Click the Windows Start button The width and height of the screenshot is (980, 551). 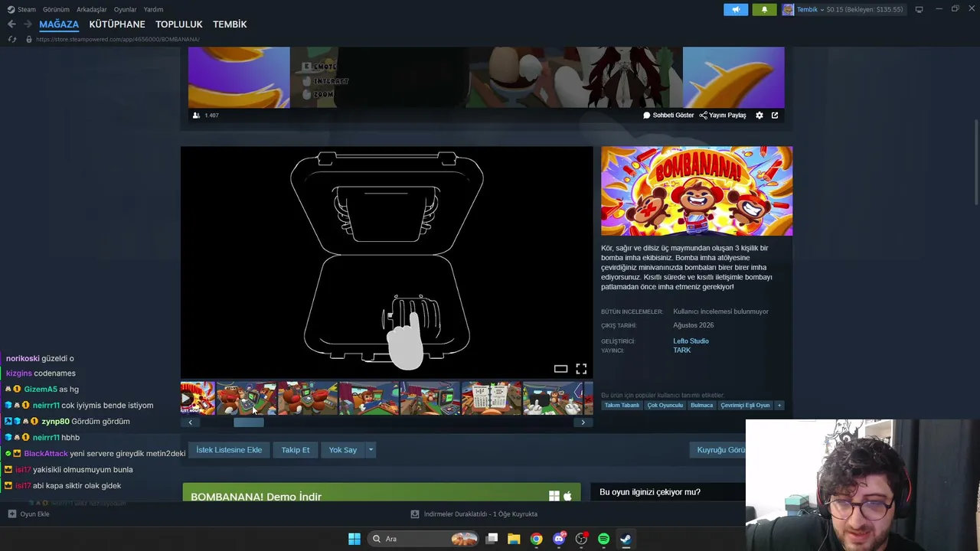[x=354, y=539]
